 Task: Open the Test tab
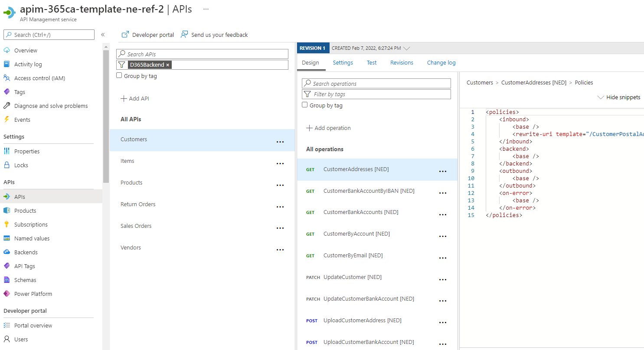point(372,63)
